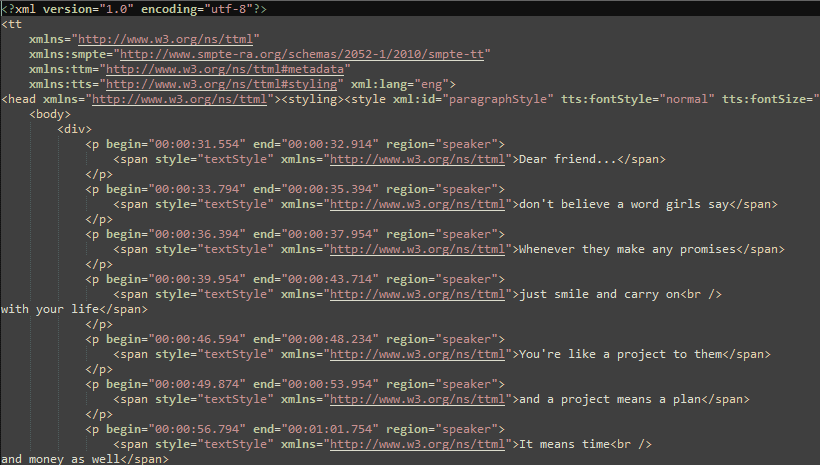
Task: Click the wrapped line "with your life"
Action: coord(50,309)
